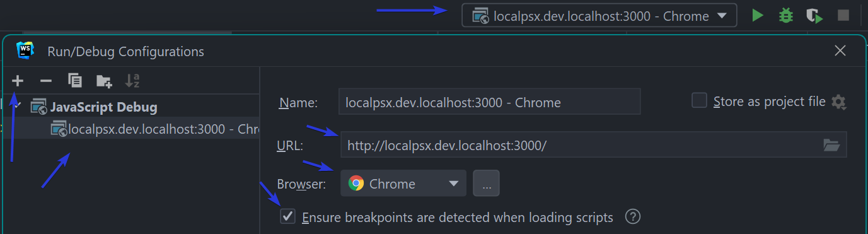Viewport: 868px width, 234px height.
Task: Remove configuration with minus icon
Action: [x=45, y=81]
